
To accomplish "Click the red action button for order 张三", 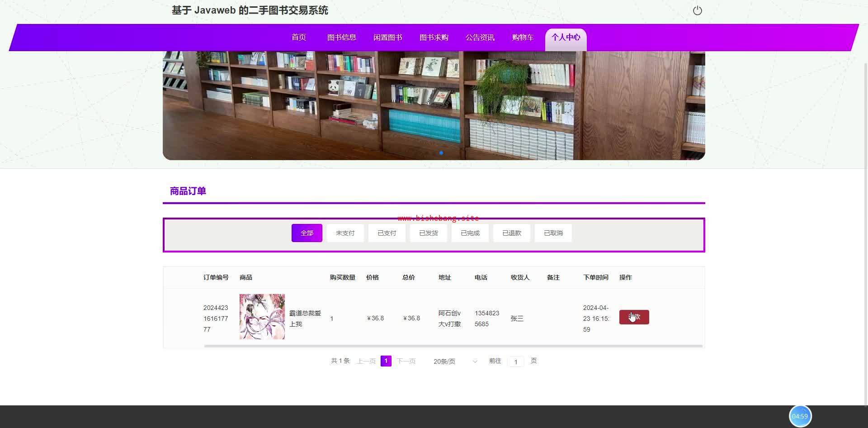I will click(x=634, y=317).
